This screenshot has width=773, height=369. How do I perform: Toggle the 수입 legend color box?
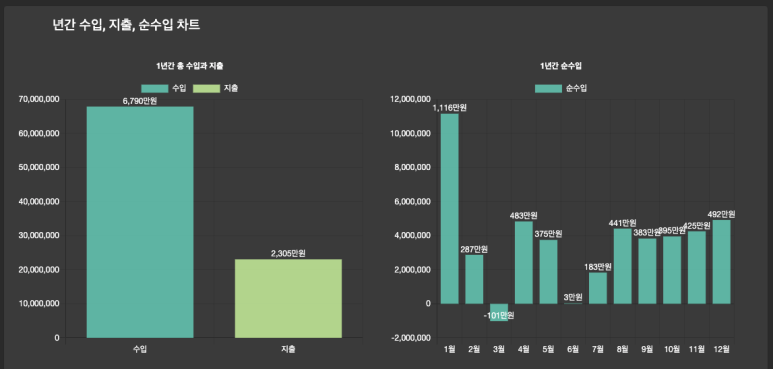click(154, 89)
